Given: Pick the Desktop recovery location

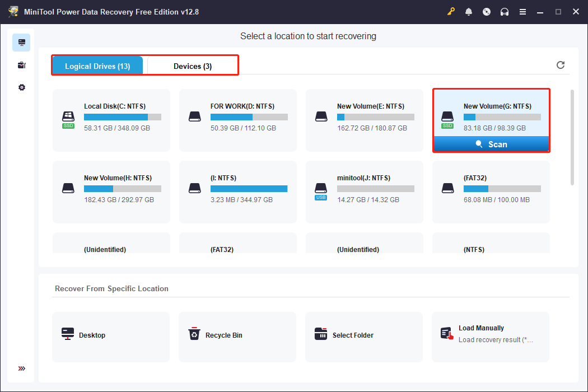Looking at the screenshot, I should pyautogui.click(x=110, y=335).
